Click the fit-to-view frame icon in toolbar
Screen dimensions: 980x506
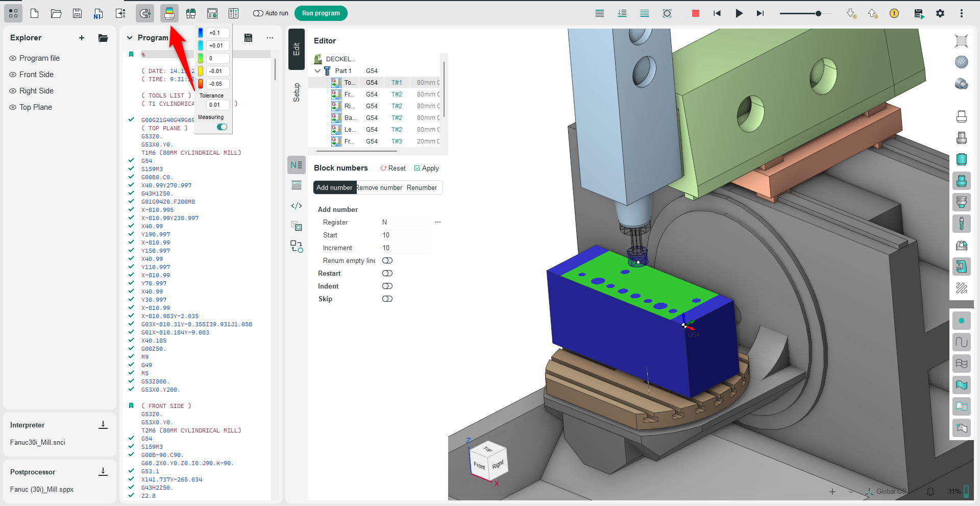point(667,13)
